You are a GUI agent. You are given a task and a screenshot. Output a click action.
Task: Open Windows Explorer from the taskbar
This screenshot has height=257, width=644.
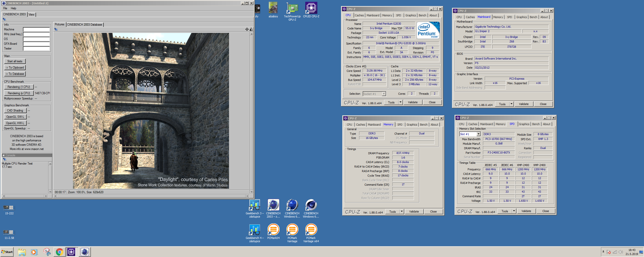[22, 252]
